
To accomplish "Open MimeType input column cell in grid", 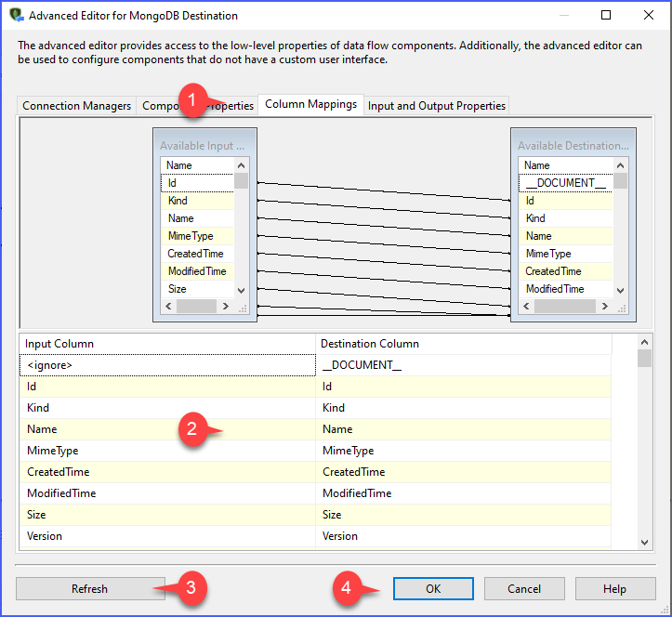I will click(x=167, y=451).
